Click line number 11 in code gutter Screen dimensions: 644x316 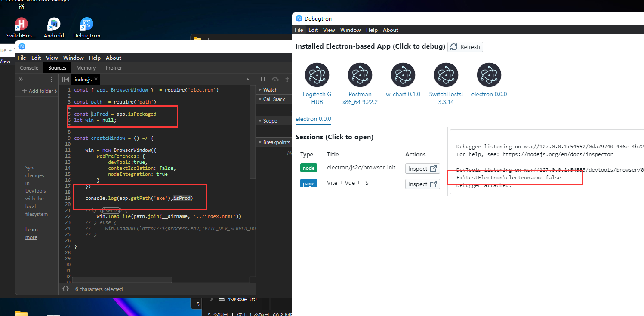pos(68,150)
